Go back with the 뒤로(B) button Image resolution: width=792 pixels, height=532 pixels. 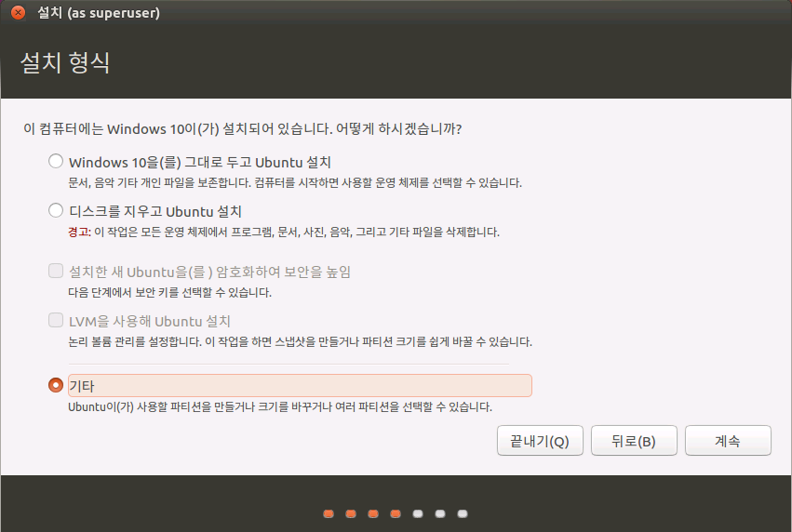click(634, 441)
